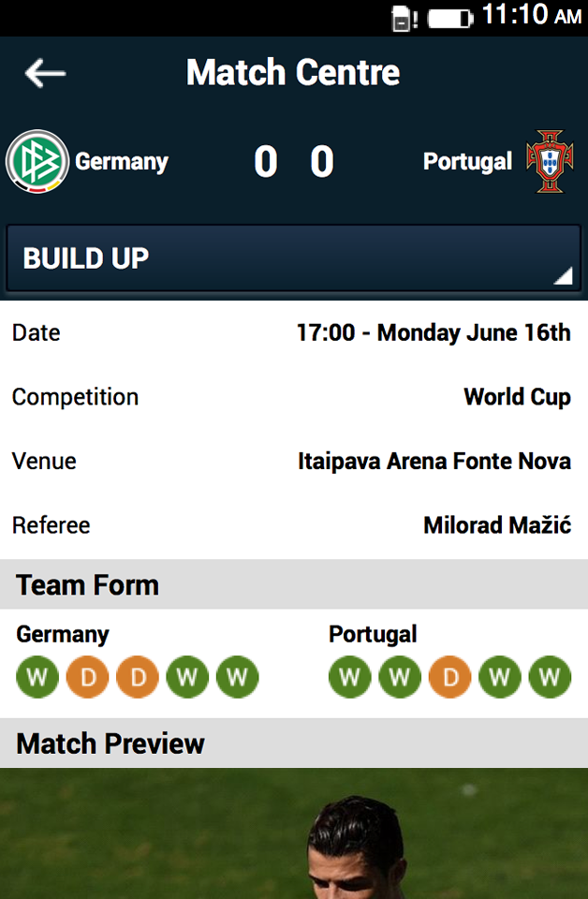Tap the Portugal name in the scoreboard
Screen dimensions: 588x899
point(467,161)
